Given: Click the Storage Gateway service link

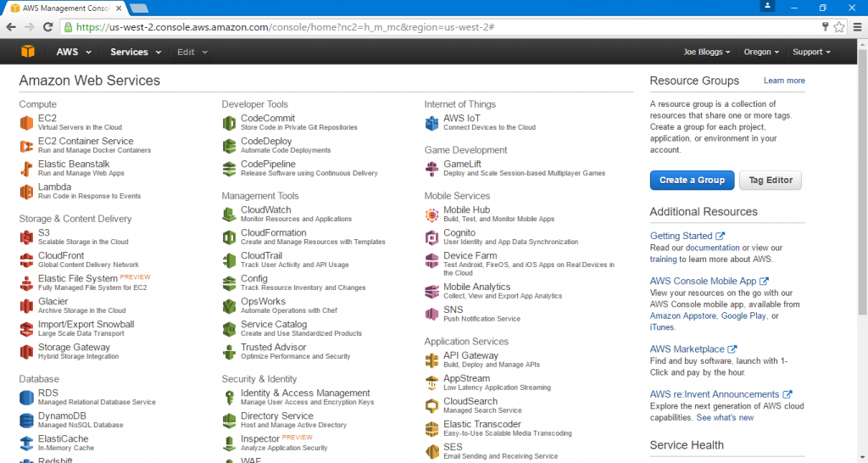Looking at the screenshot, I should click(x=74, y=348).
